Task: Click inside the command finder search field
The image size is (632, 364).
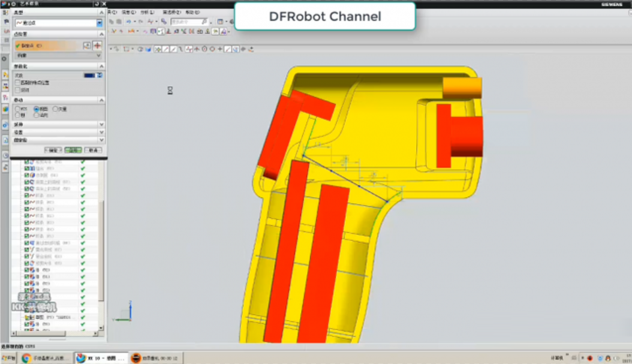Action: pyautogui.click(x=186, y=22)
